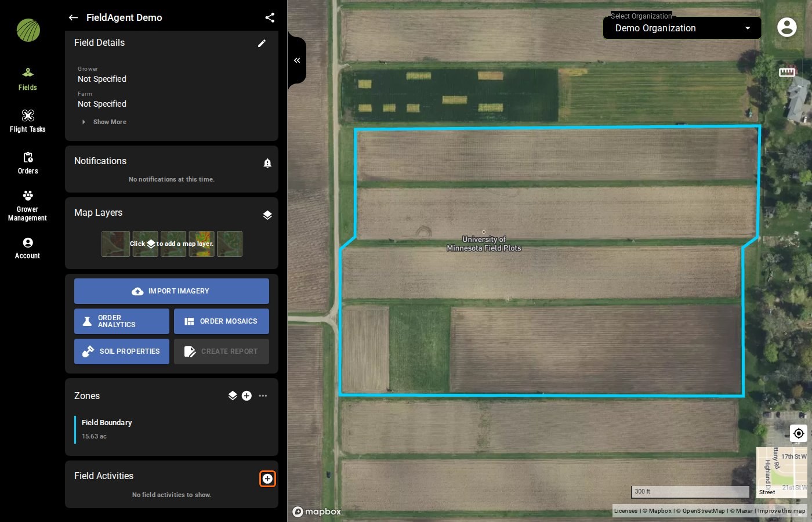The width and height of the screenshot is (812, 522).
Task: Click Import Imagery button
Action: pyautogui.click(x=172, y=291)
